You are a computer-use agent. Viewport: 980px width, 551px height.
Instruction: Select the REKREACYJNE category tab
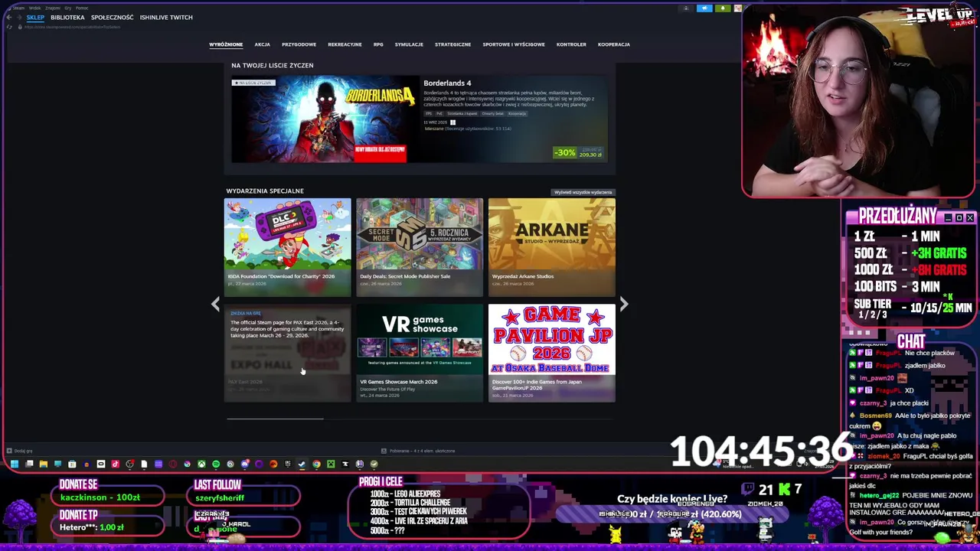(345, 44)
